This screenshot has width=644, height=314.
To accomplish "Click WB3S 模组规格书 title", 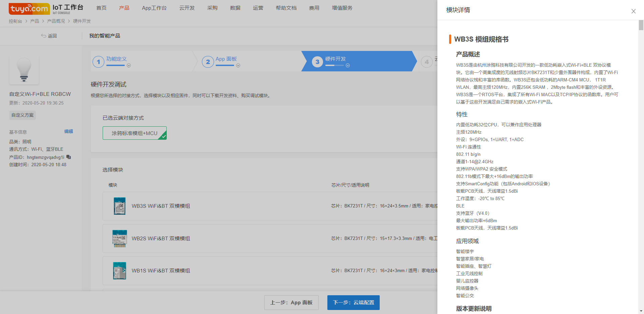I will tap(481, 39).
